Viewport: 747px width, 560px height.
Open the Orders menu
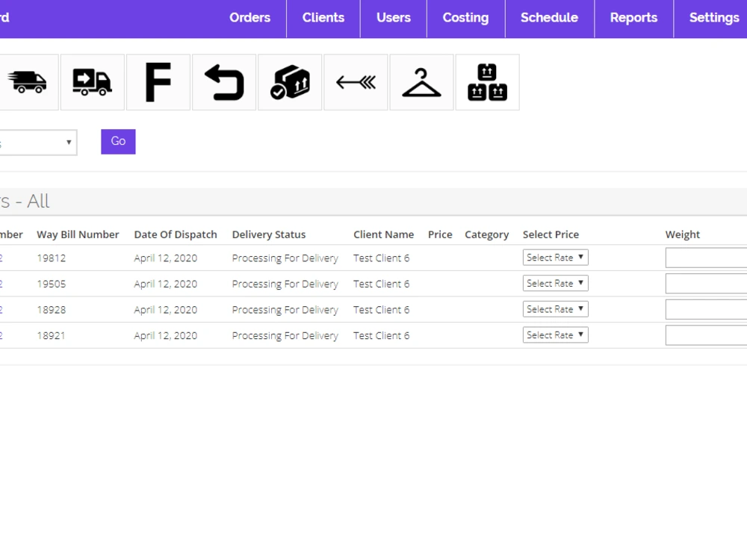click(249, 18)
